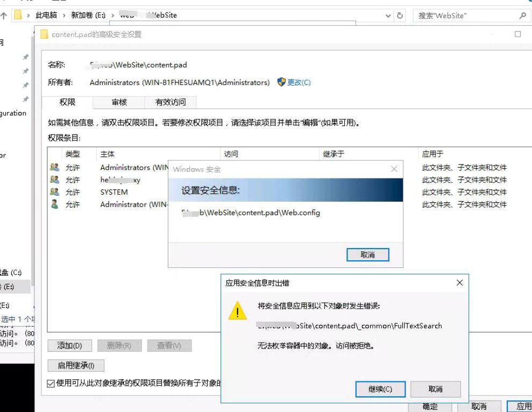Click the group icon beside the SYSTEM entry
This screenshot has width=532, height=412.
[54, 192]
